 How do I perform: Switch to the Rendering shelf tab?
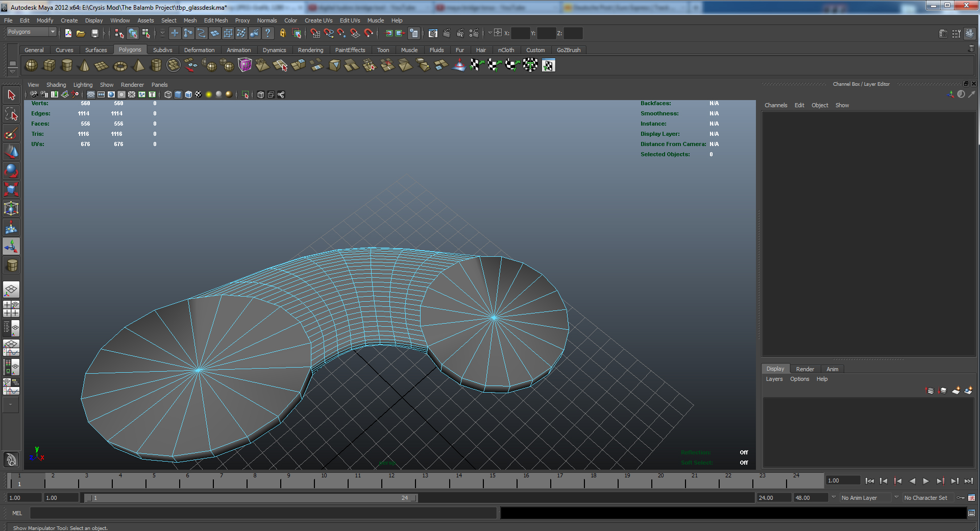coord(310,50)
